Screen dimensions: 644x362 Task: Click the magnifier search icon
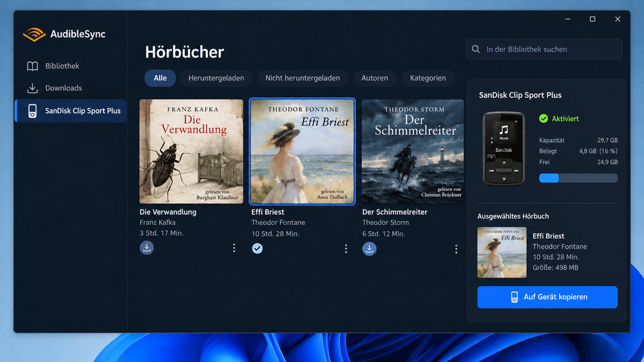point(476,50)
